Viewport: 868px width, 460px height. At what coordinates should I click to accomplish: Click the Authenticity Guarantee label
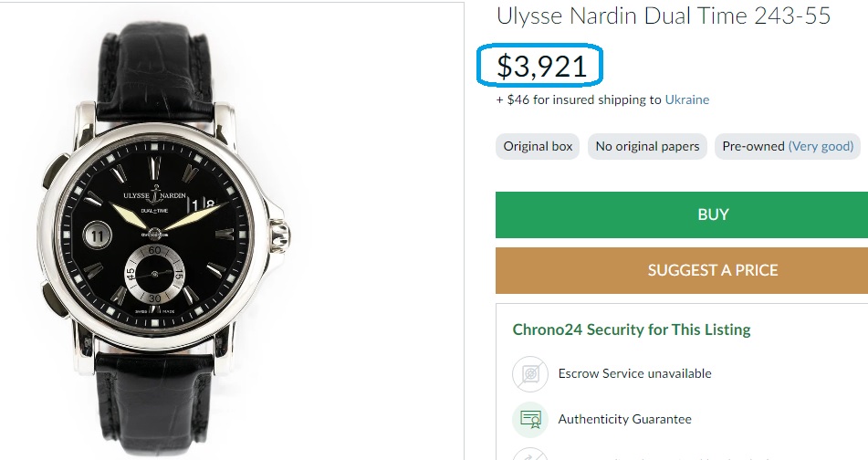point(625,420)
